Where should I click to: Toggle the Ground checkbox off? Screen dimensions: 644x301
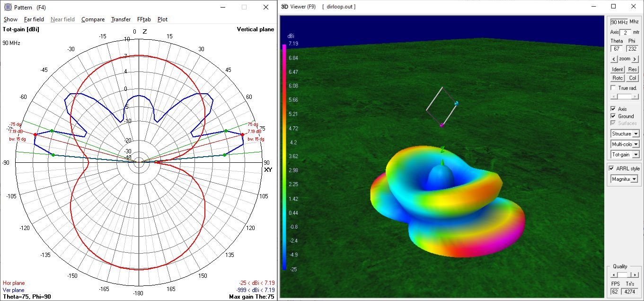click(x=614, y=116)
